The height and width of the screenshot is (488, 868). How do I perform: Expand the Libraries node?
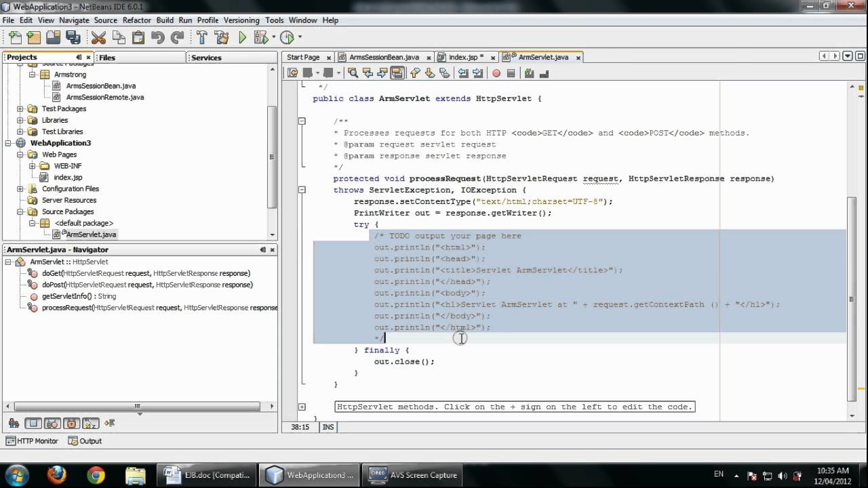(x=20, y=120)
